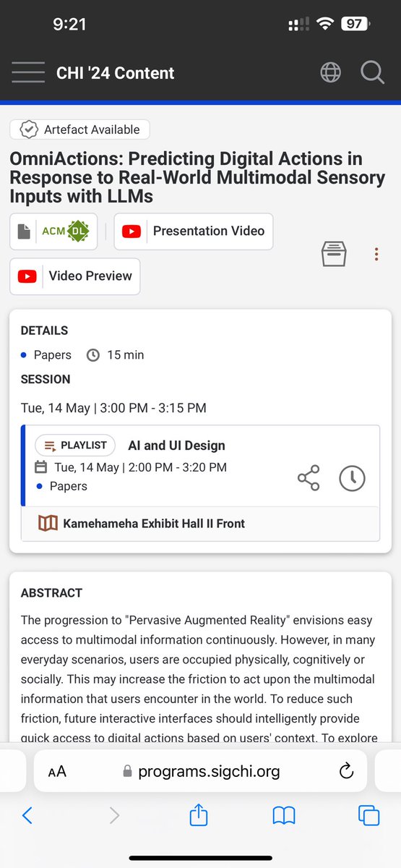Screen dimensions: 401x868
Task: Tap the map icon beside Kamehameha
Action: click(48, 523)
